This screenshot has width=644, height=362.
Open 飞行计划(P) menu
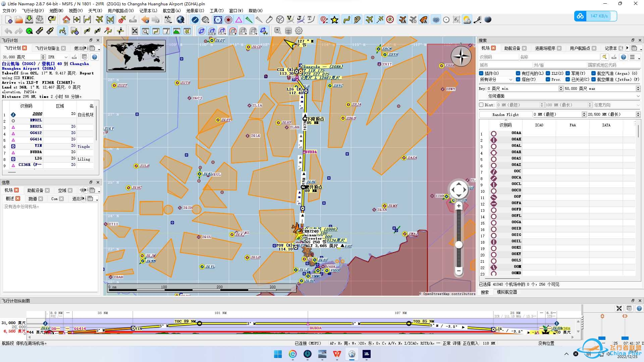33,11
